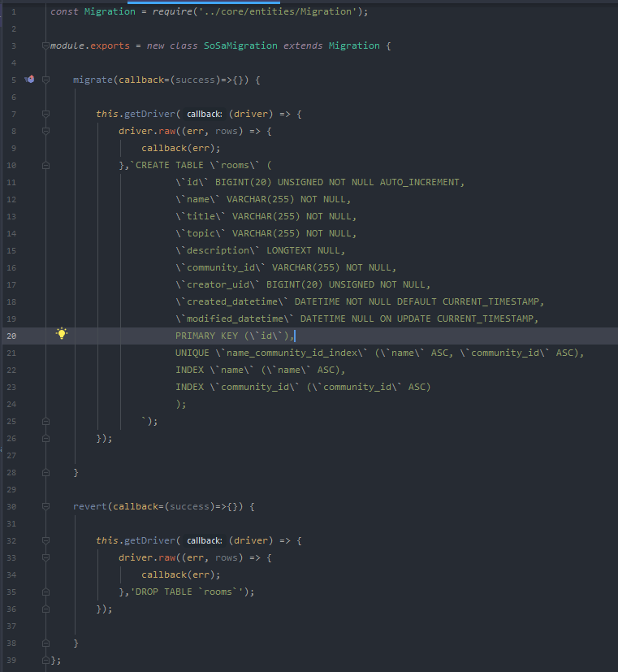Click the `title` column definition on line 13
Viewport: 618px width, 672px height.
266,216
